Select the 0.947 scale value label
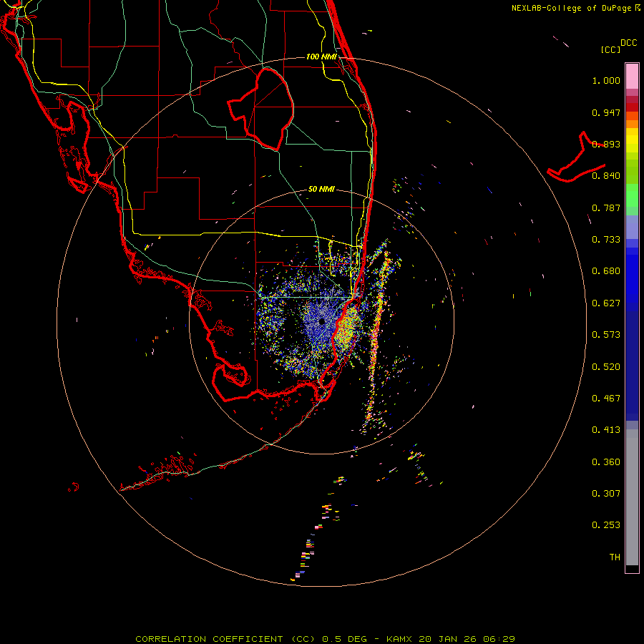Viewport: 644px width, 644px height. (x=606, y=112)
